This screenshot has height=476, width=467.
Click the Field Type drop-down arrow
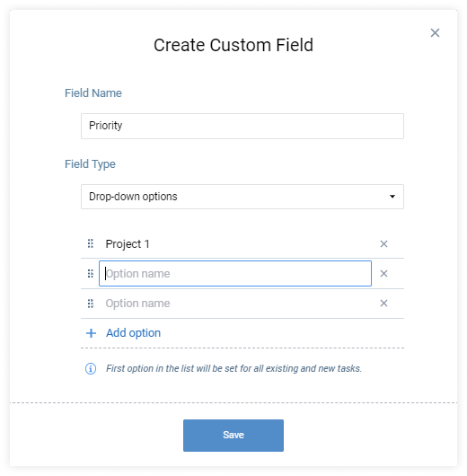[x=392, y=197]
